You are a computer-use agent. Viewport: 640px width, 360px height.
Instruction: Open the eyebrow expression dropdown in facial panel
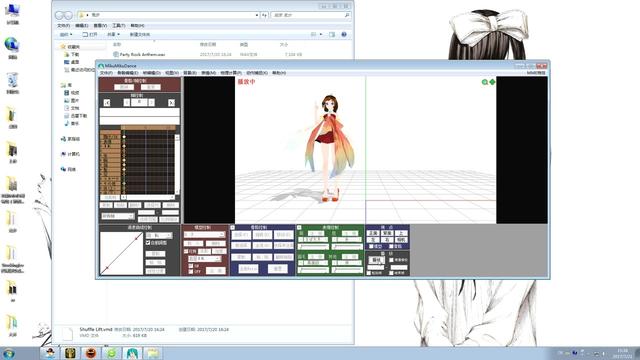click(313, 263)
